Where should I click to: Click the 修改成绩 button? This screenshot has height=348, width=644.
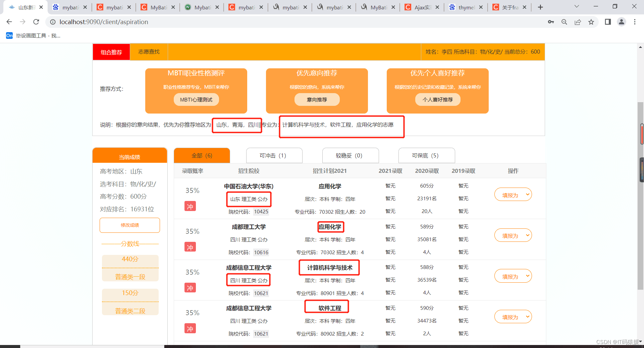130,225
